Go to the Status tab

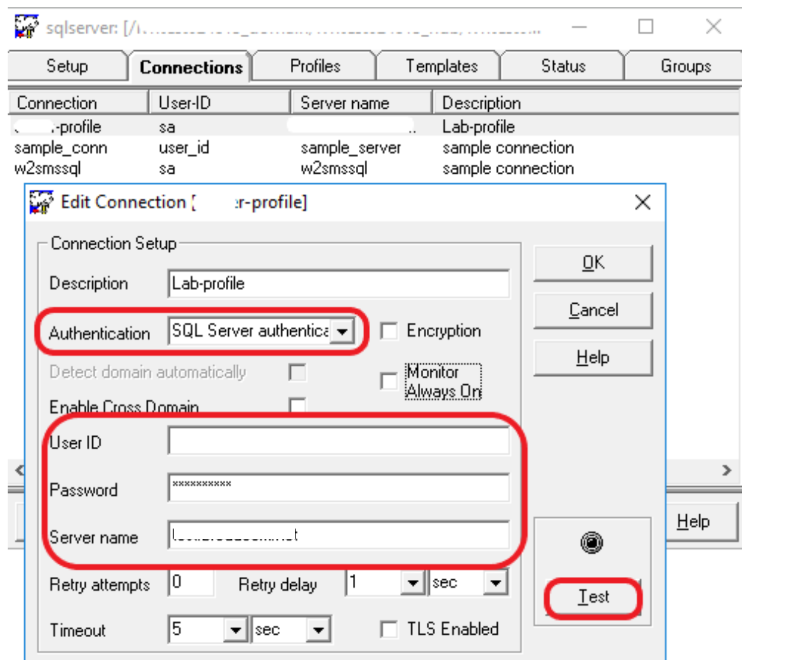point(563,66)
